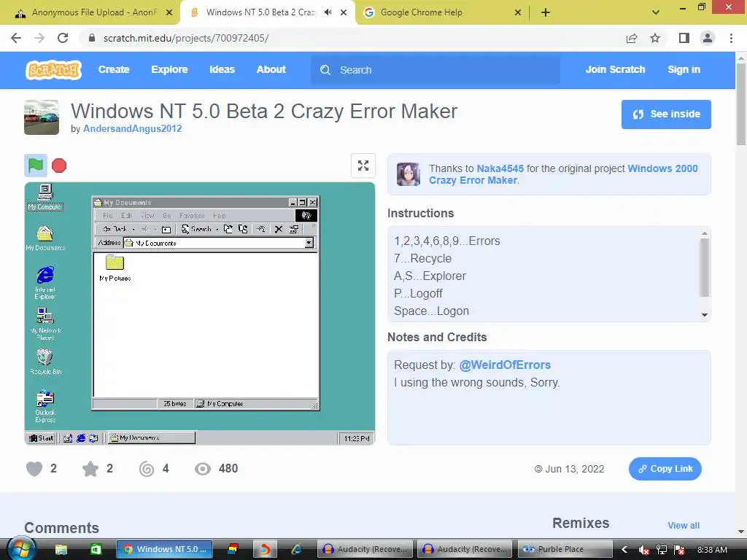This screenshot has width=747, height=560.
Task: Favorite the project with the star icon
Action: pos(90,469)
